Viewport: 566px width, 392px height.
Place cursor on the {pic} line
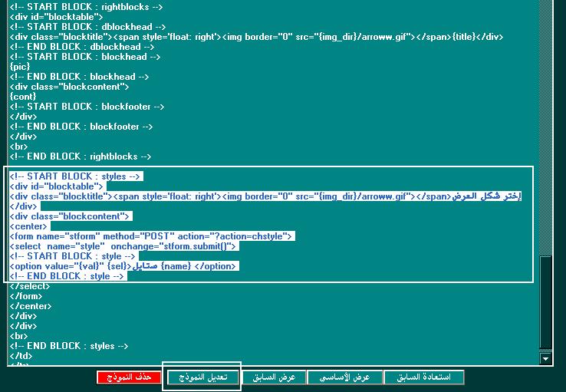pos(20,67)
